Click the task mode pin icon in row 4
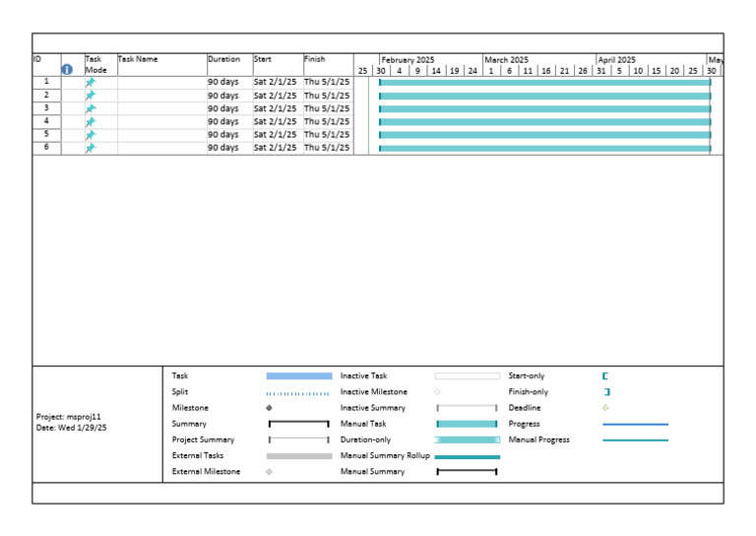Image resolution: width=756 pixels, height=536 pixels. coord(91,121)
